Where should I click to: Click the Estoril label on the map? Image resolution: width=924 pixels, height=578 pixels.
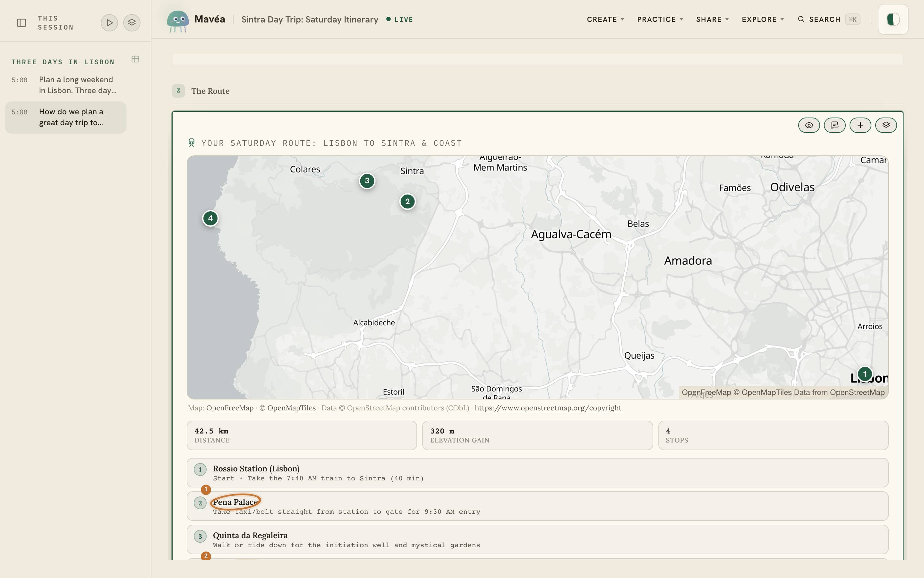[394, 392]
